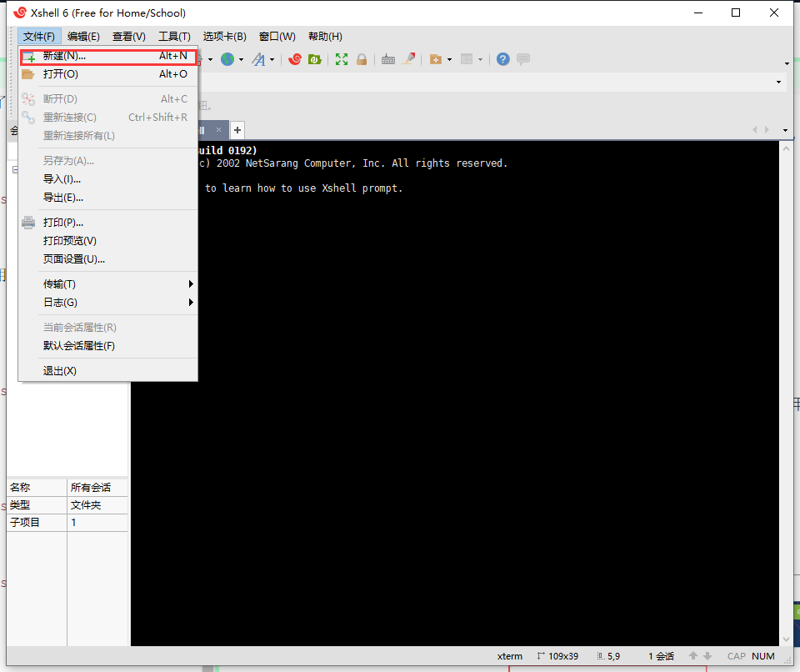Screen dimensions: 800x672
Task: Choose 新建(N)... from the file menu
Action: (x=107, y=56)
